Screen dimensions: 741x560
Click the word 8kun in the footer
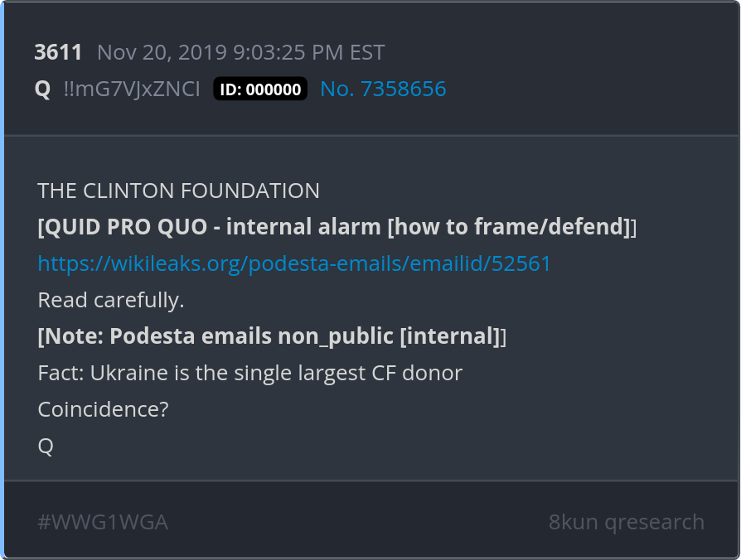coord(573,522)
